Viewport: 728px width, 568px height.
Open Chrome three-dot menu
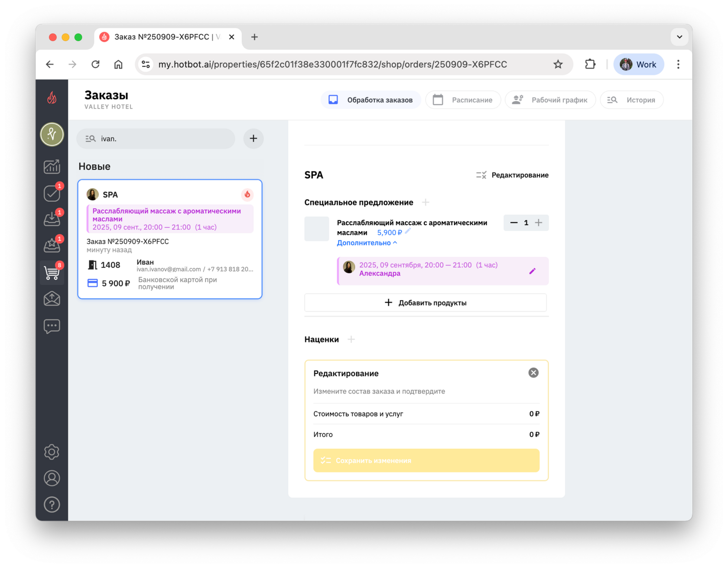pos(678,65)
